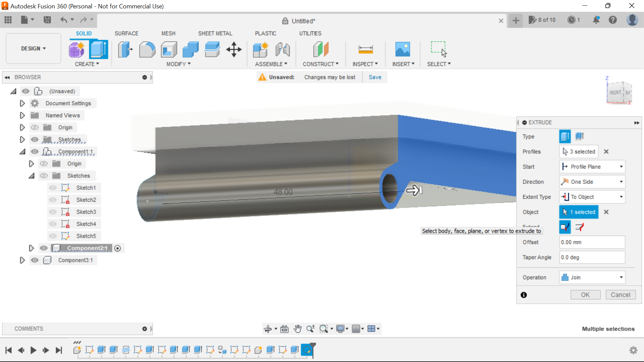The image size is (644, 362).
Task: Click the Insert image icon
Action: coord(402,50)
